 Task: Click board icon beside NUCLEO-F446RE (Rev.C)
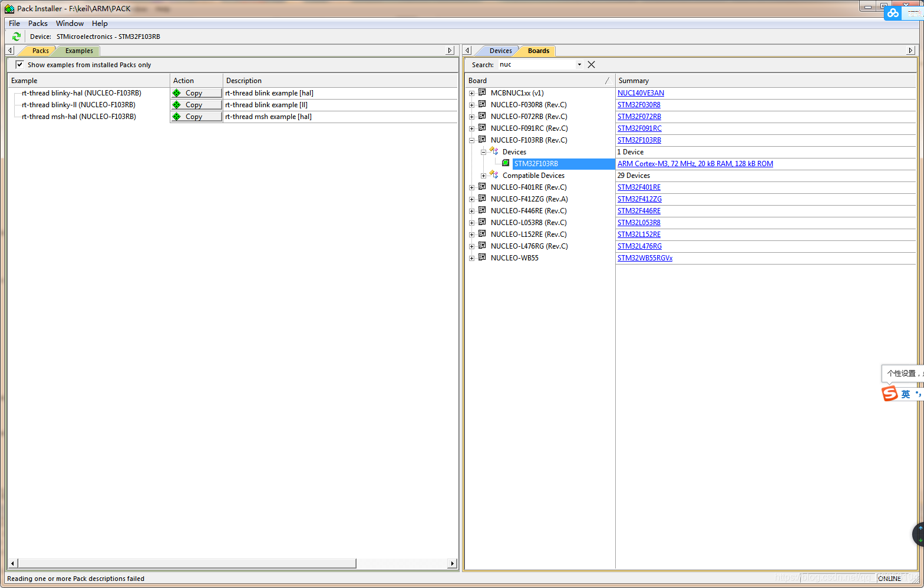pos(482,210)
